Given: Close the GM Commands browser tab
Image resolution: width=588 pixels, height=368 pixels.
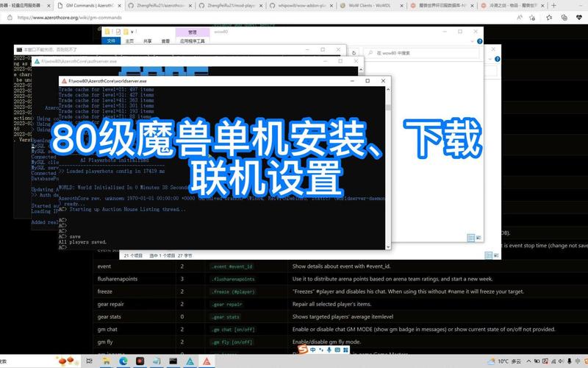Looking at the screenshot, I should pos(120,6).
